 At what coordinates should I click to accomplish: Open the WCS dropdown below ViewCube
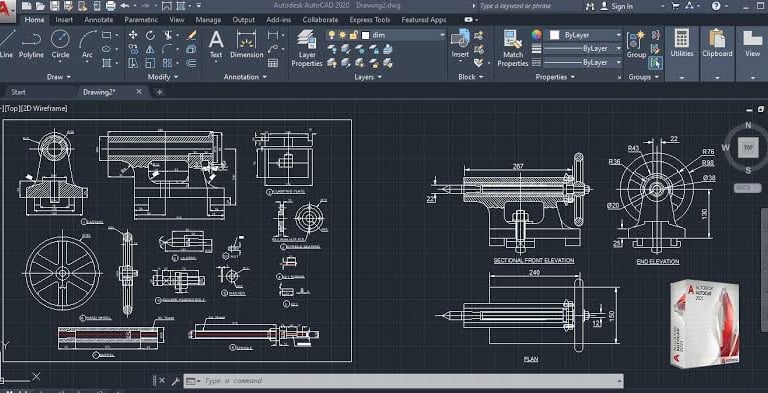pos(747,188)
